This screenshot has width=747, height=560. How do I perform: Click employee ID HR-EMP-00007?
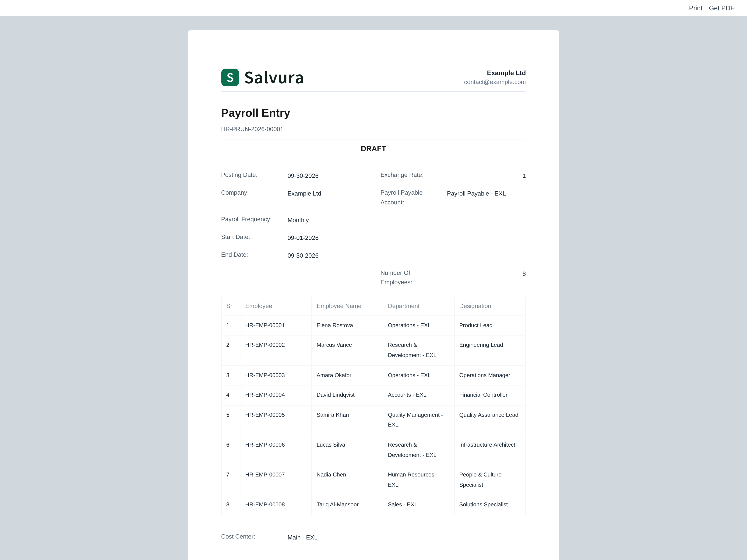(265, 475)
